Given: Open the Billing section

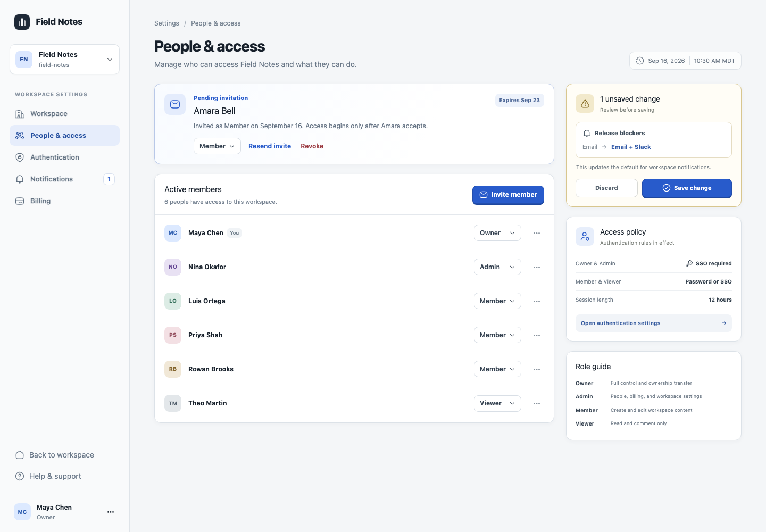Looking at the screenshot, I should tap(64, 201).
